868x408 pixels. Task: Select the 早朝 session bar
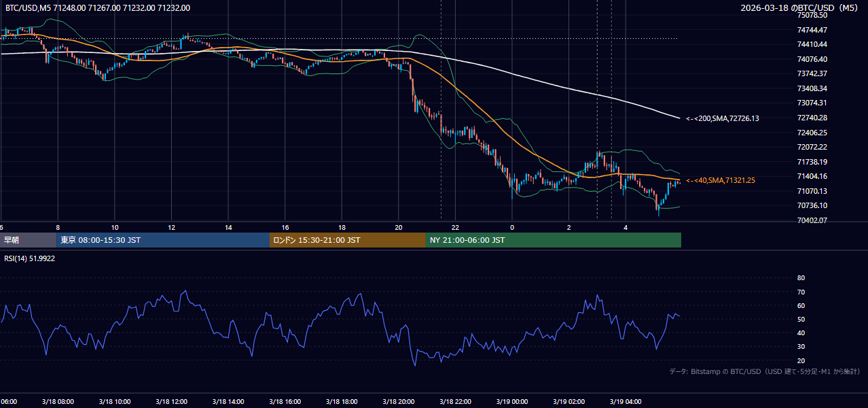(28, 240)
